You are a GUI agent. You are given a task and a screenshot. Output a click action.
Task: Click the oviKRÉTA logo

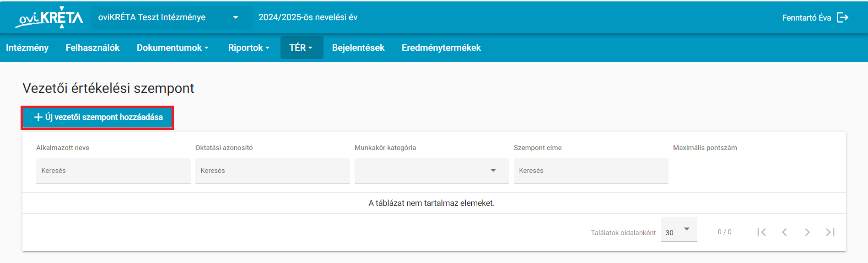pyautogui.click(x=49, y=18)
